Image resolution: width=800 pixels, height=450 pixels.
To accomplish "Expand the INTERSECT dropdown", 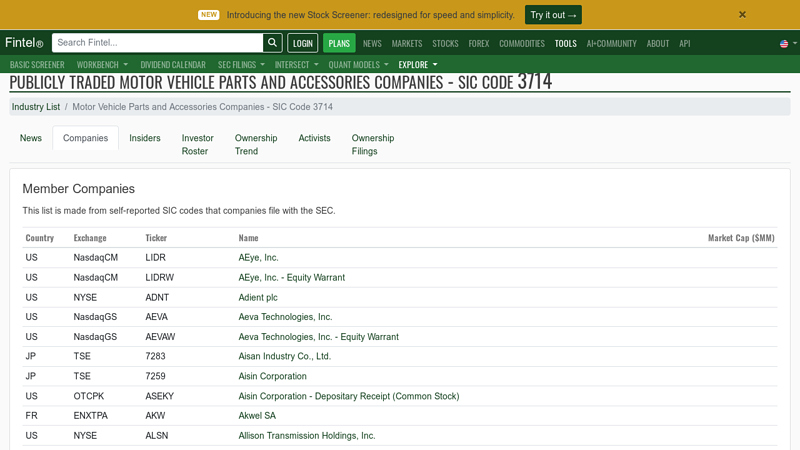I will point(296,65).
